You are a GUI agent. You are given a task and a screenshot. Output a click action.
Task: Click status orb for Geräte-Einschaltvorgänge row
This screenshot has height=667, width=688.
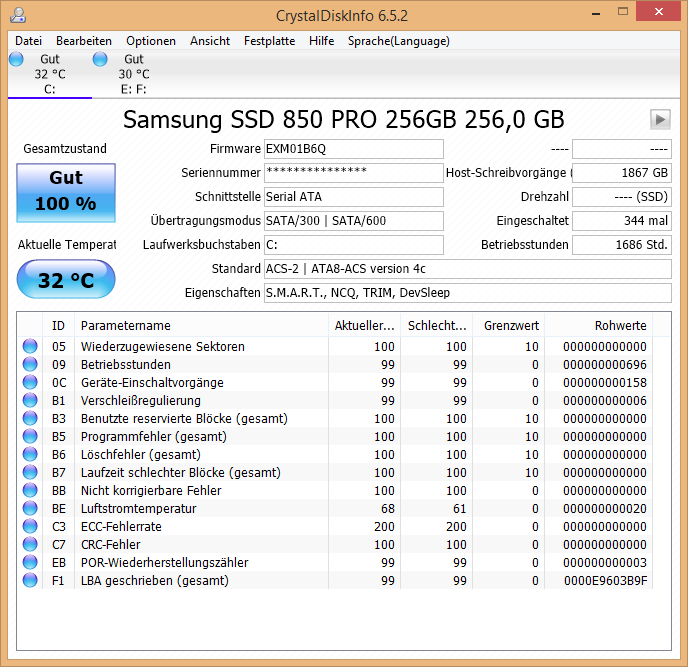[30, 382]
